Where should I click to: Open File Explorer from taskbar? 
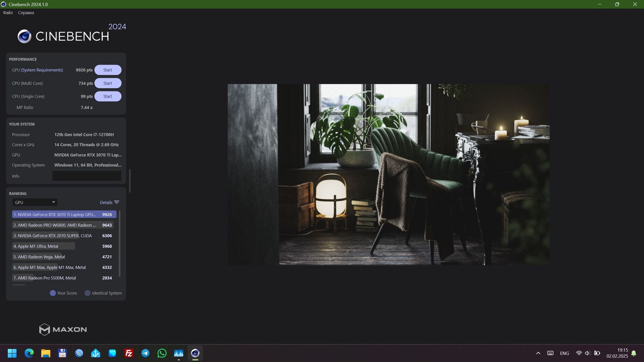(x=46, y=353)
